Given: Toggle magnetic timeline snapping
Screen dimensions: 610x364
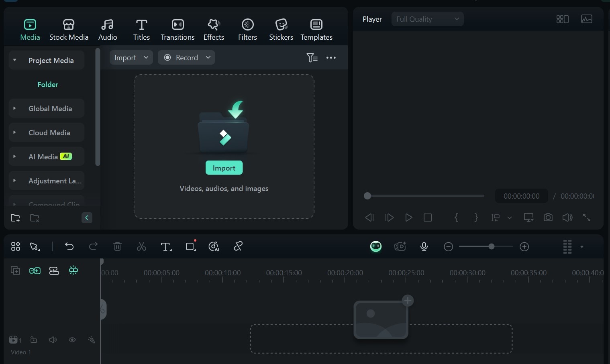Looking at the screenshot, I should click(x=73, y=270).
